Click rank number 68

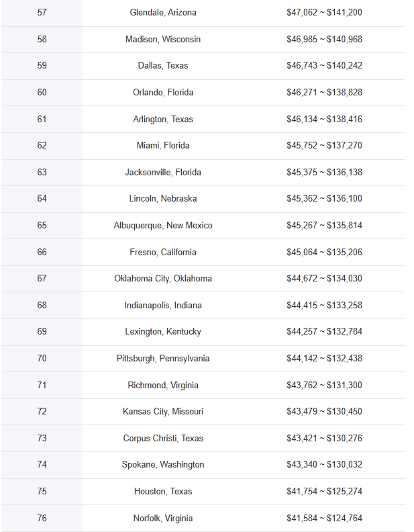[x=42, y=306]
